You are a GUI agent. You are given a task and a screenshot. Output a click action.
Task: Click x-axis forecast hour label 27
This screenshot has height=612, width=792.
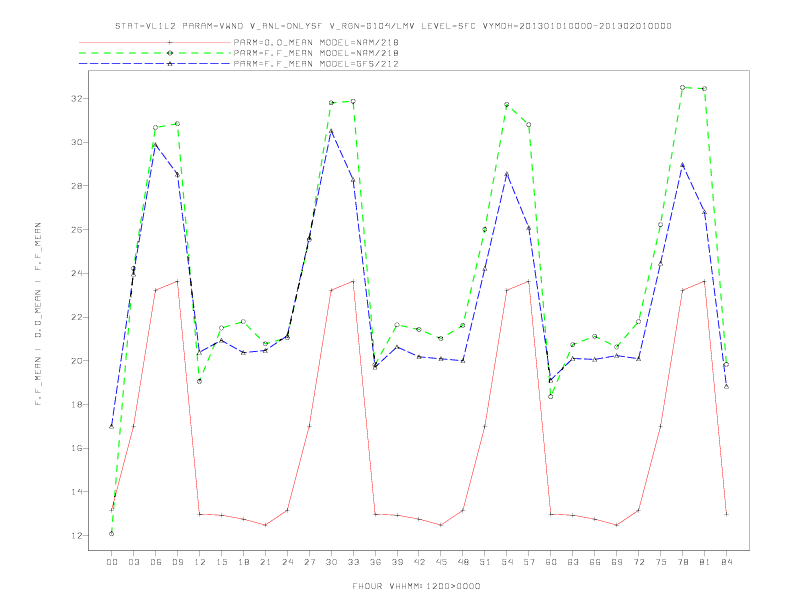(x=309, y=562)
